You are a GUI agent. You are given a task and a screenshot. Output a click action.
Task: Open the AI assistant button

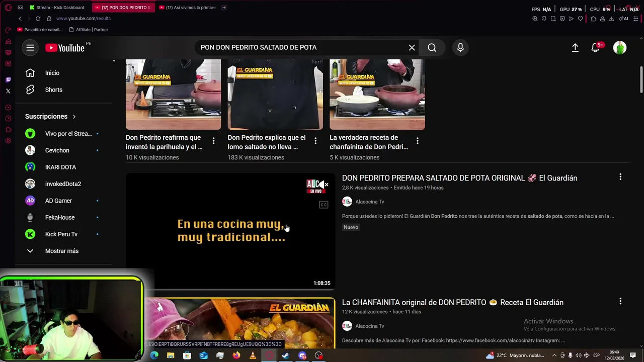[x=624, y=19]
